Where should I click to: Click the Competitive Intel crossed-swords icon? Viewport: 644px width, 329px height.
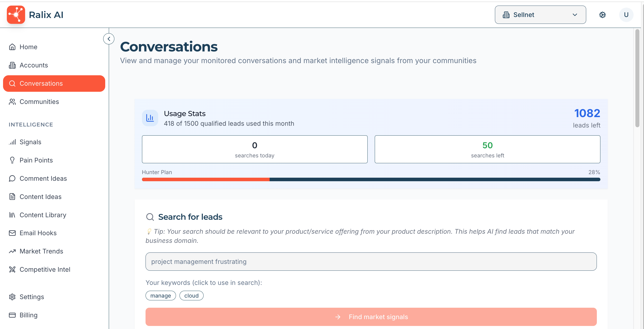tap(12, 269)
